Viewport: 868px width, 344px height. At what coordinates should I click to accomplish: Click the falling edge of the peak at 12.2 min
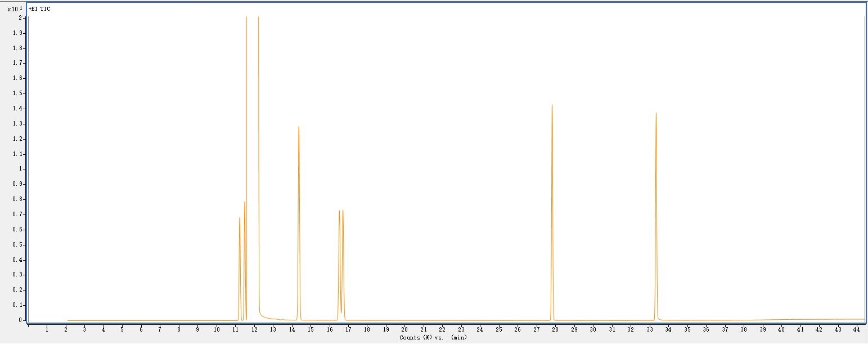[x=259, y=169]
